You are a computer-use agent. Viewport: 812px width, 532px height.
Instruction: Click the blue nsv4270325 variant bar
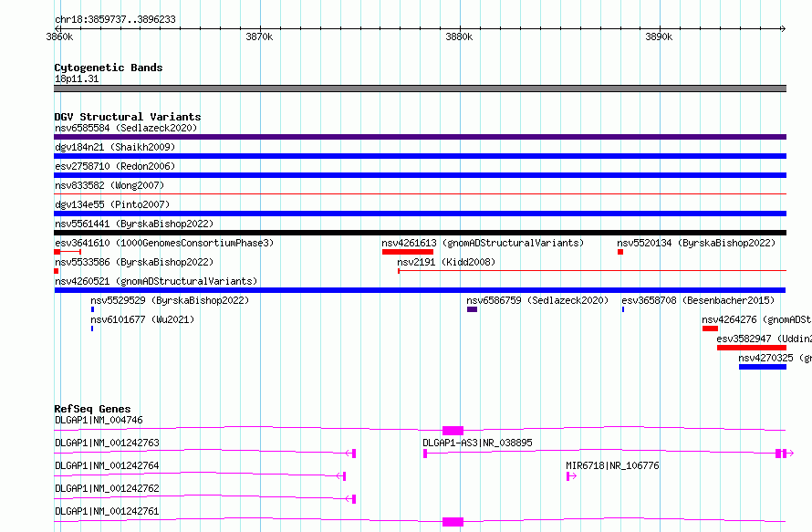coord(763,367)
